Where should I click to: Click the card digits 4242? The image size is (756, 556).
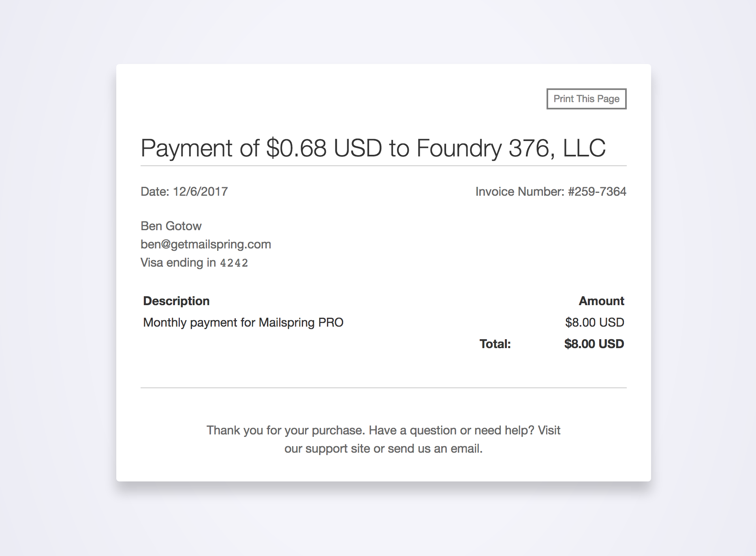[234, 263]
